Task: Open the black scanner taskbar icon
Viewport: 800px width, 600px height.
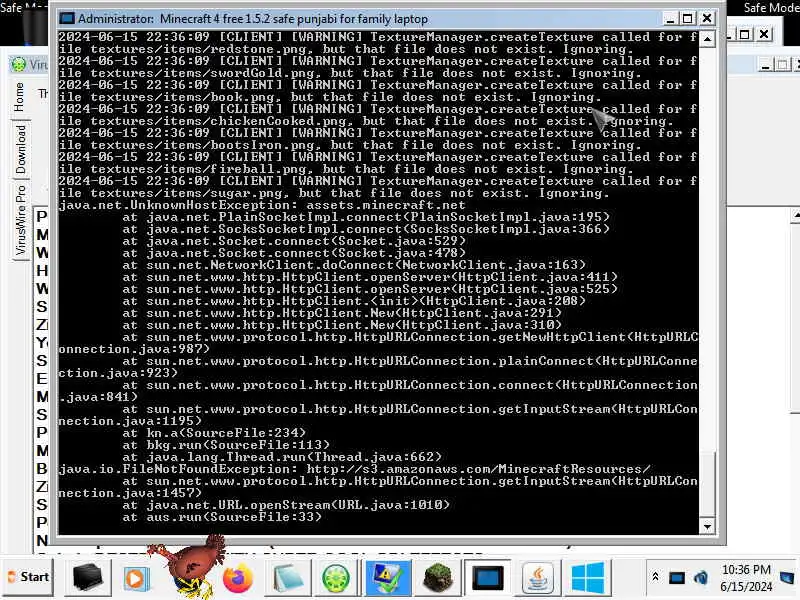Action: pos(87,578)
